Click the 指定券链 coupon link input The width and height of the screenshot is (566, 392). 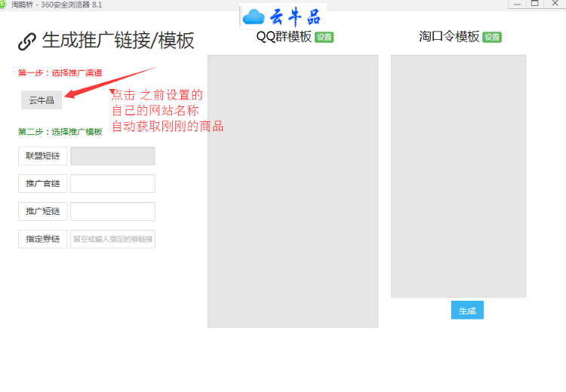[x=112, y=239]
